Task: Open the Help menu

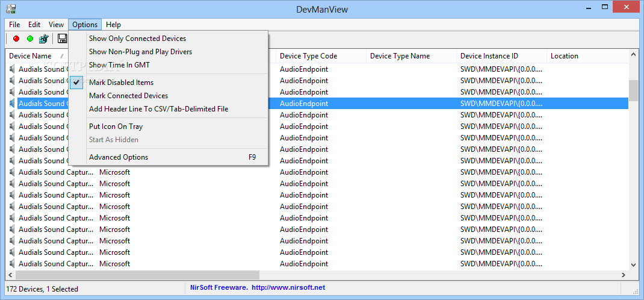Action: pyautogui.click(x=113, y=25)
